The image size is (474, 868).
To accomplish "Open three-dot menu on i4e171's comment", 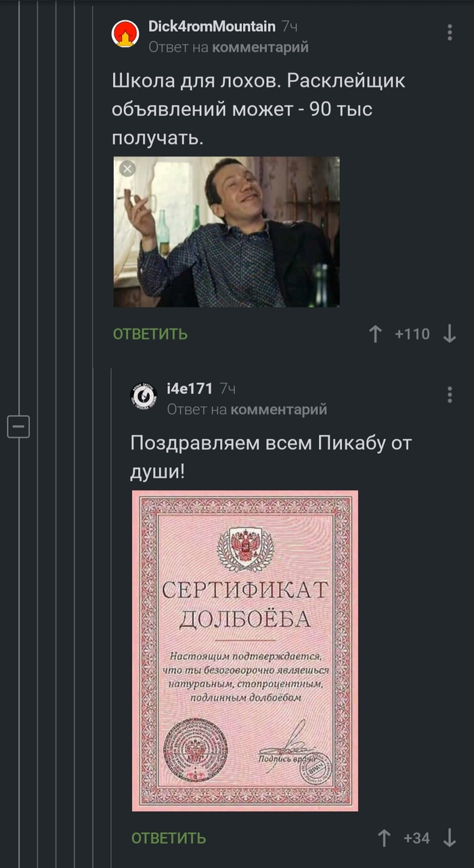I will click(x=450, y=394).
